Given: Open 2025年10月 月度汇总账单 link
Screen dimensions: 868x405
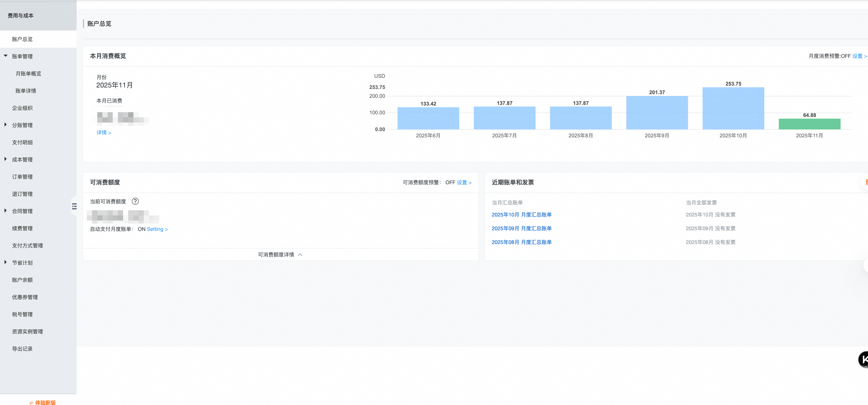Looking at the screenshot, I should pos(521,215).
